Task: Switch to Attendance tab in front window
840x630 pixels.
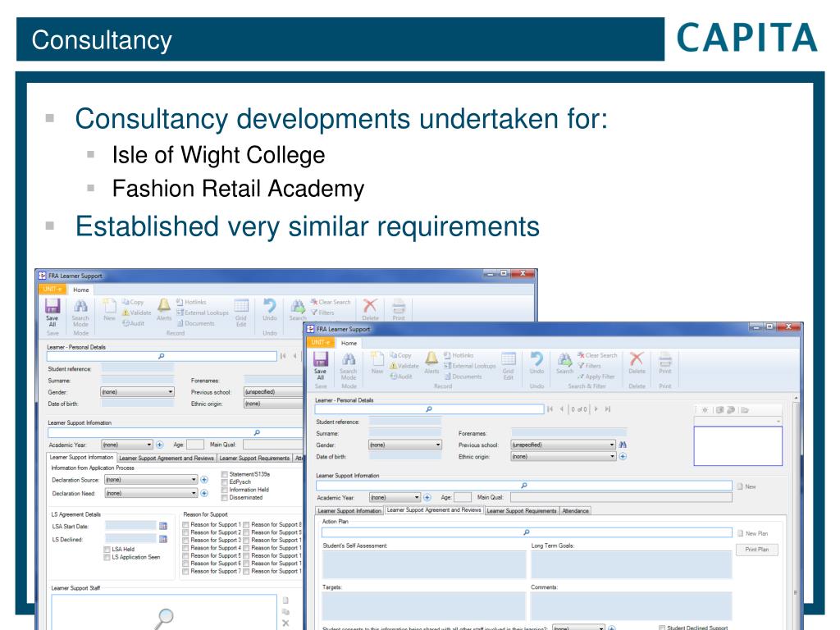Action: coord(575,510)
